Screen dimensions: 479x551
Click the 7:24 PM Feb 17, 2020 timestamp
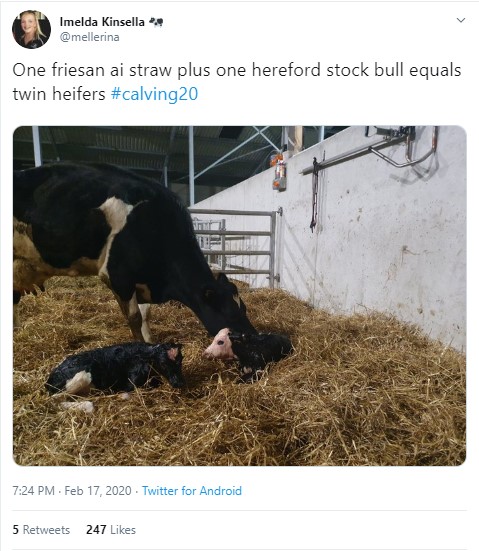point(72,491)
